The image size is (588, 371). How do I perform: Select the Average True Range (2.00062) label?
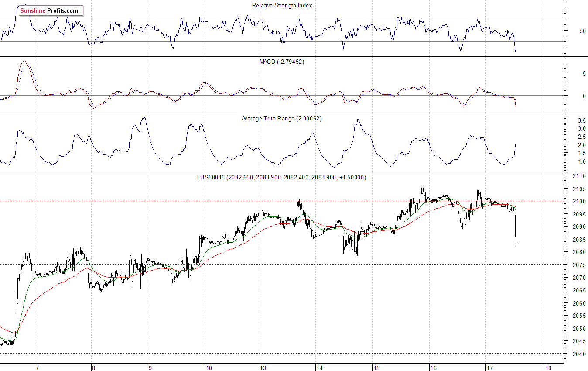[x=281, y=118]
